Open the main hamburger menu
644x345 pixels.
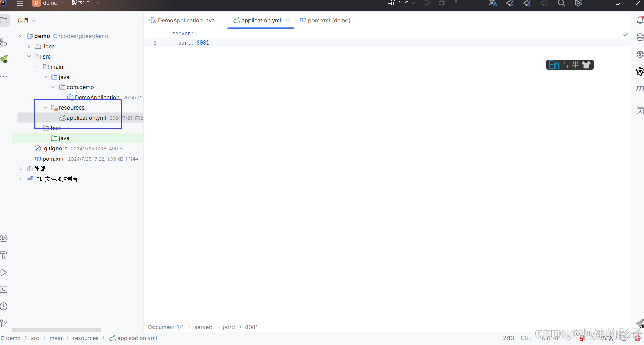tap(20, 3)
